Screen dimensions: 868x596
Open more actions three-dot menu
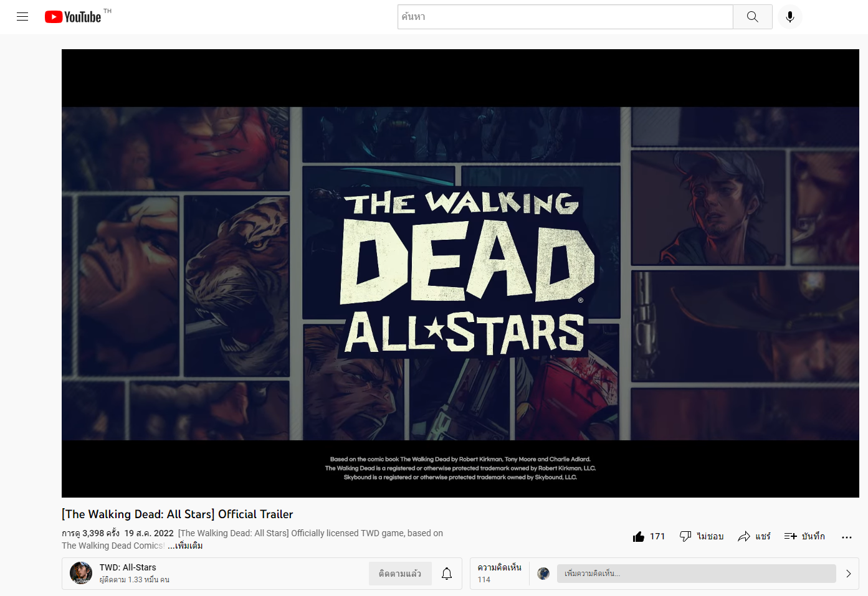coord(846,537)
